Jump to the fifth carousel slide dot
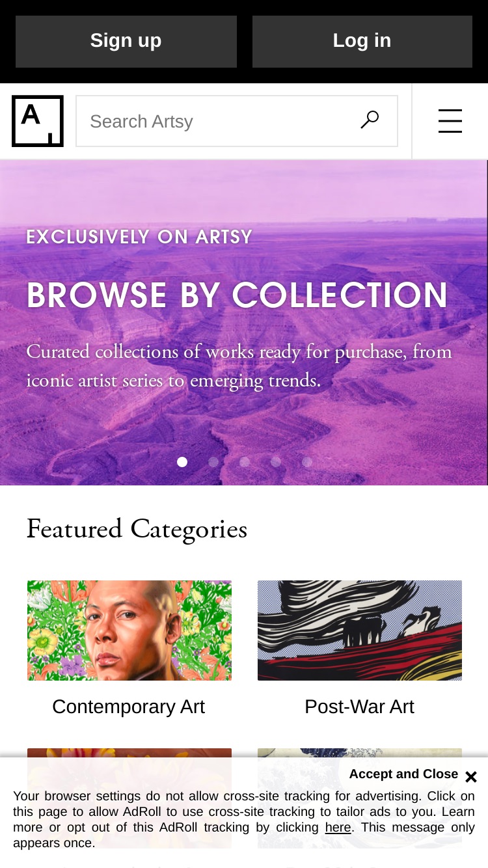The image size is (488, 868). (307, 462)
